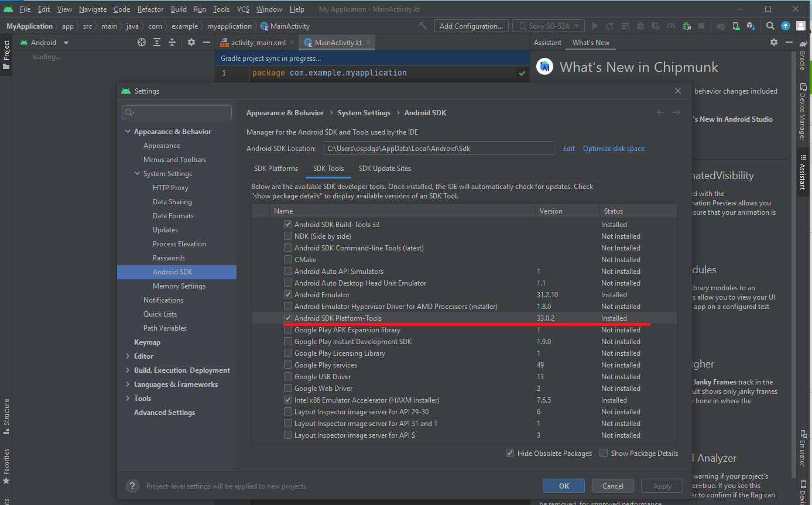
Task: Hide the Assistant panel with minus icon
Action: [x=789, y=42]
